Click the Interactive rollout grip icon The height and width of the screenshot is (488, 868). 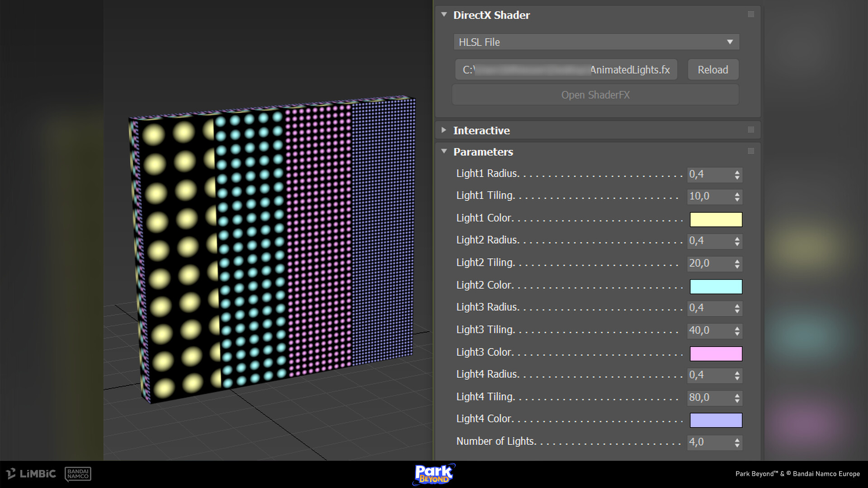pos(751,130)
